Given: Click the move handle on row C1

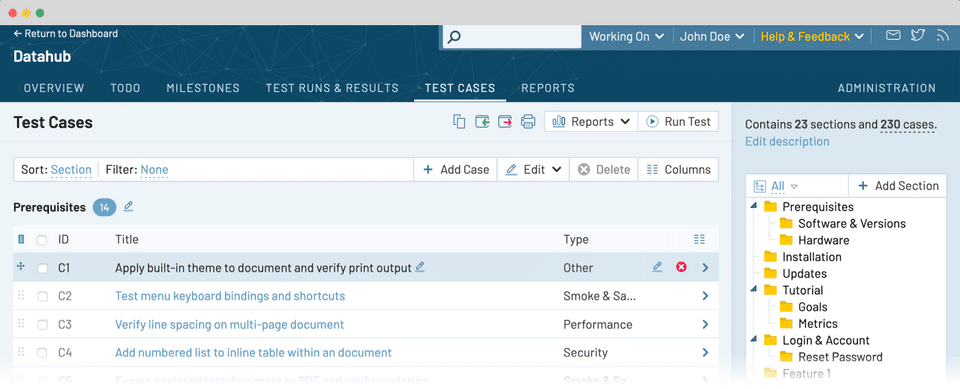Looking at the screenshot, I should (x=21, y=267).
